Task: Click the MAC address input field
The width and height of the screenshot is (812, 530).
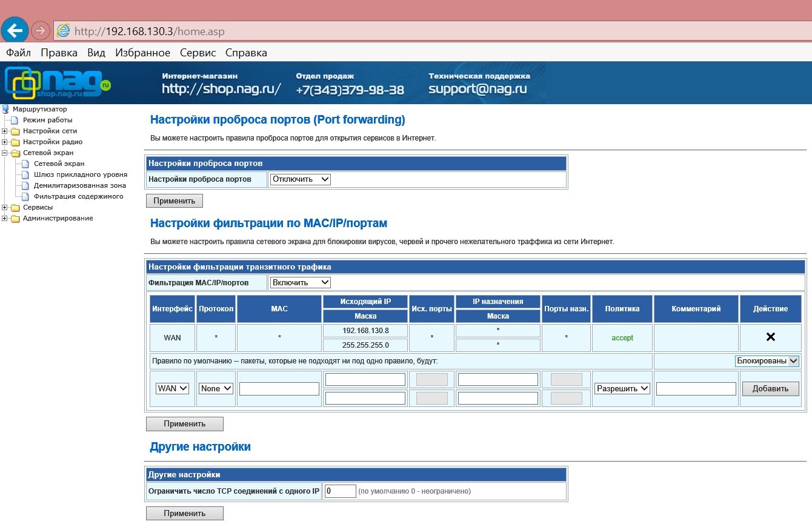Action: point(279,389)
